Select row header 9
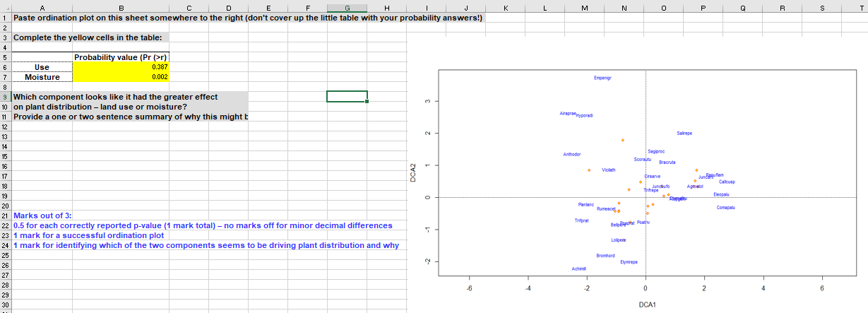Image resolution: width=868 pixels, height=313 pixels. pyautogui.click(x=6, y=97)
